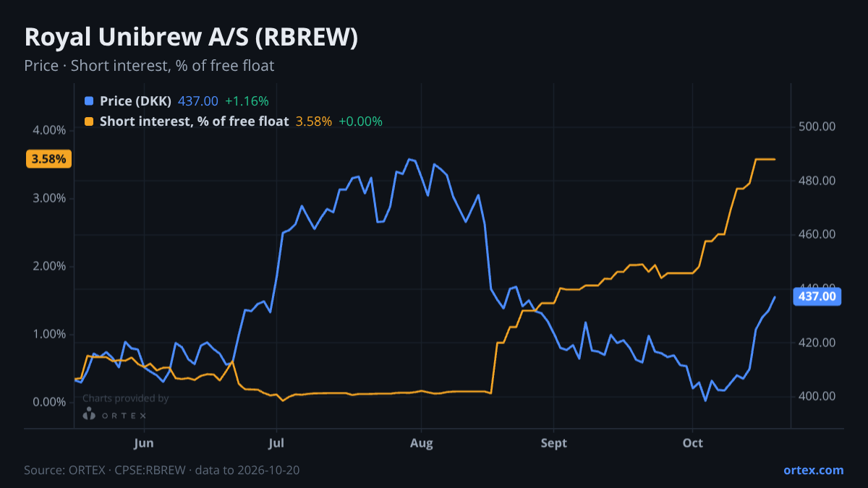This screenshot has height=488, width=868.
Task: Click the orange Short interest legend swatch
Action: (x=89, y=121)
